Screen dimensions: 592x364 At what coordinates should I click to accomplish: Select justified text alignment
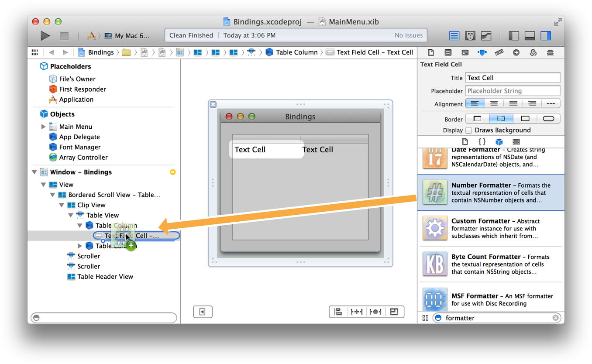click(513, 104)
